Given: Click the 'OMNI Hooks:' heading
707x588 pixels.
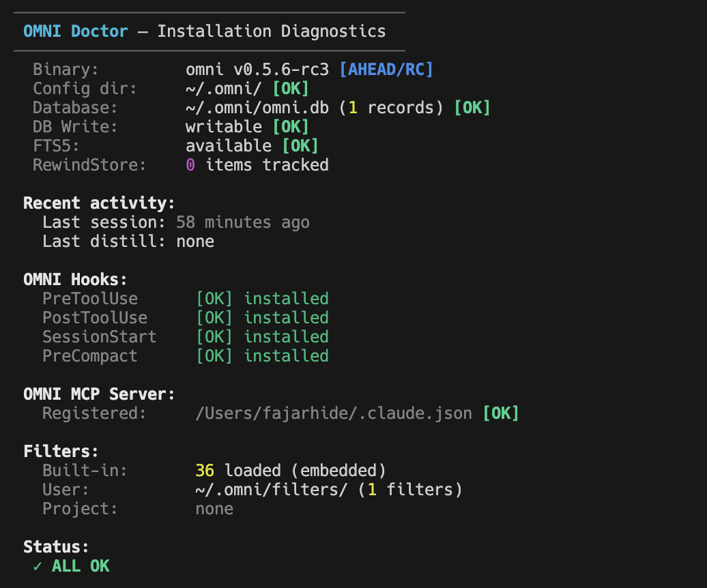Looking at the screenshot, I should [x=75, y=280].
